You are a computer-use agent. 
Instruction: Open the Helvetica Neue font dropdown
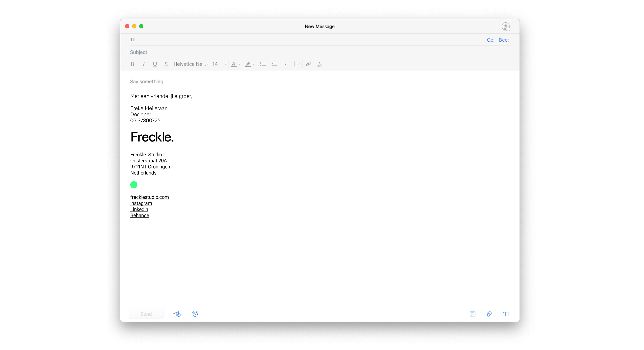(x=191, y=64)
